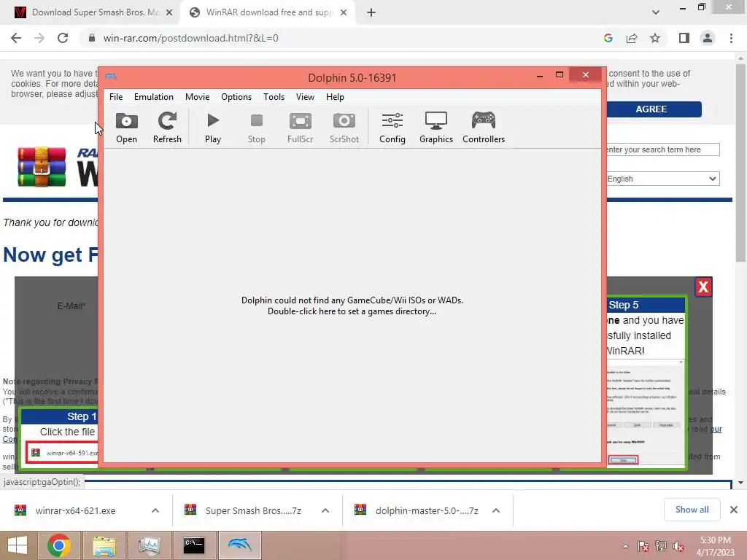Viewport: 747px width, 560px height.
Task: Click the Dolphin taskbar icon
Action: 239,545
